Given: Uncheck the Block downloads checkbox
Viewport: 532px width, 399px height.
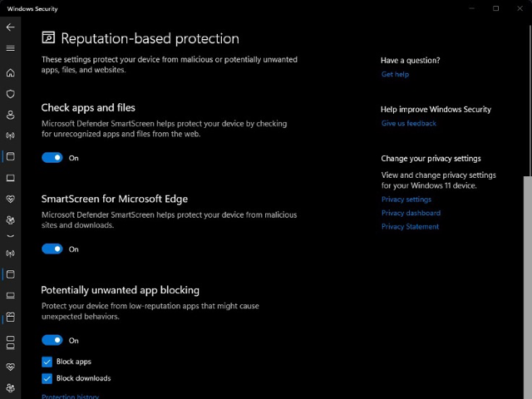Looking at the screenshot, I should click(47, 378).
